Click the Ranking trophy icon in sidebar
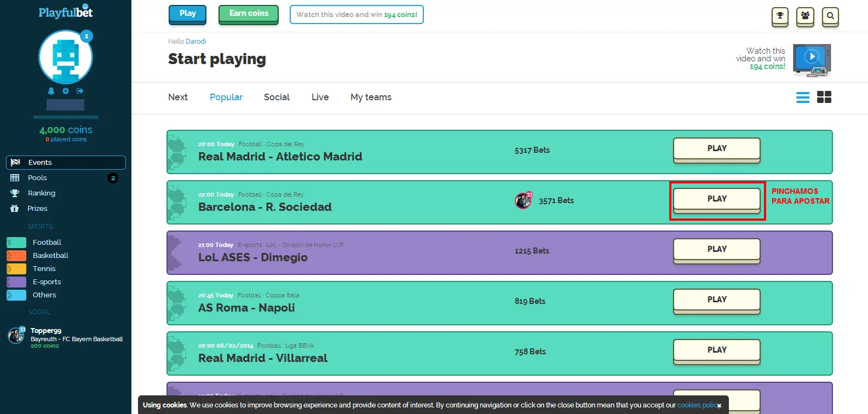 pyautogui.click(x=15, y=193)
